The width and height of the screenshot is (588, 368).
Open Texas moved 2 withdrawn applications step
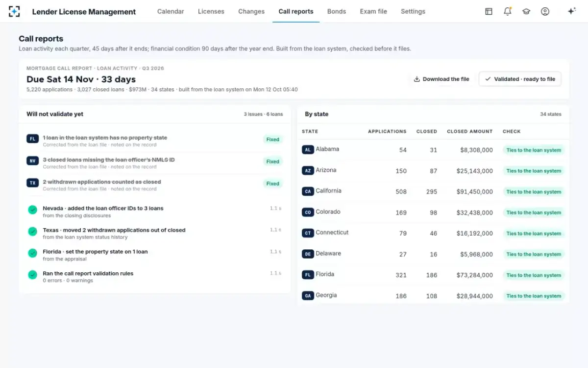click(154, 233)
